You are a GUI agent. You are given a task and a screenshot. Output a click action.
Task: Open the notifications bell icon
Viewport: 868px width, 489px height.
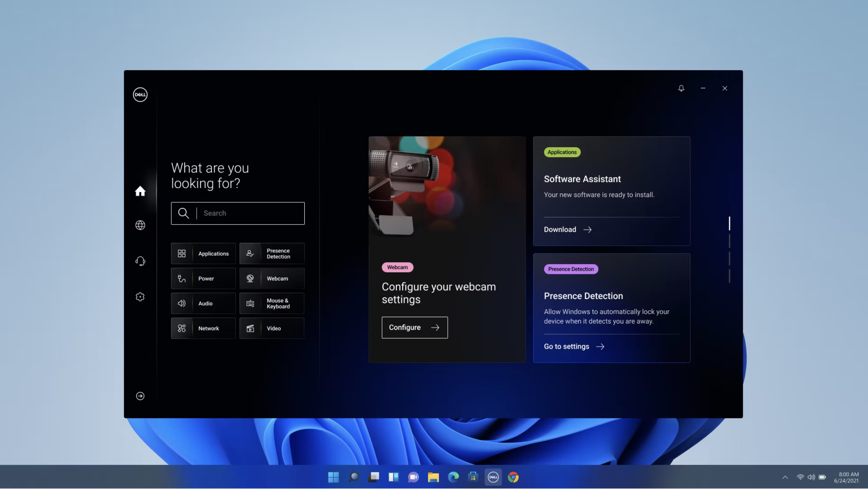tap(681, 88)
